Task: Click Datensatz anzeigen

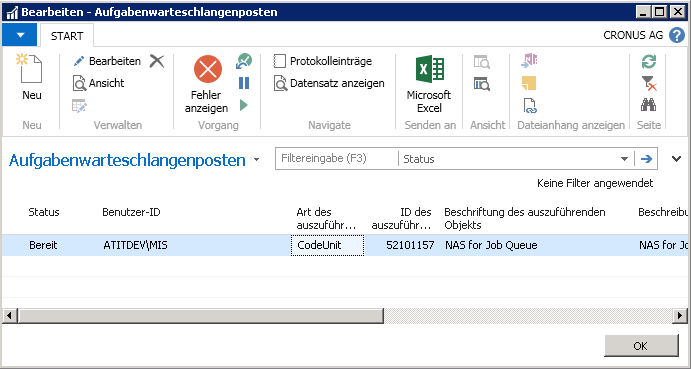Action: (x=329, y=83)
